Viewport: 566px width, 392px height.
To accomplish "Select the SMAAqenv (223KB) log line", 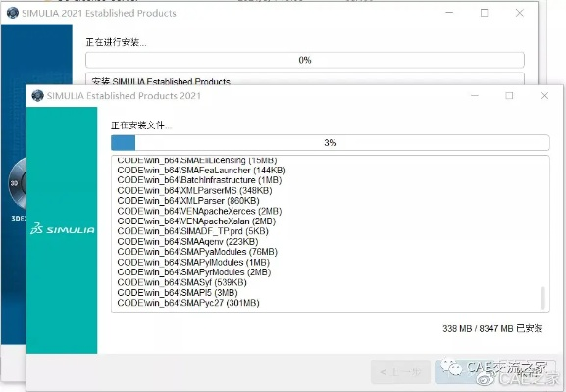I will point(187,242).
